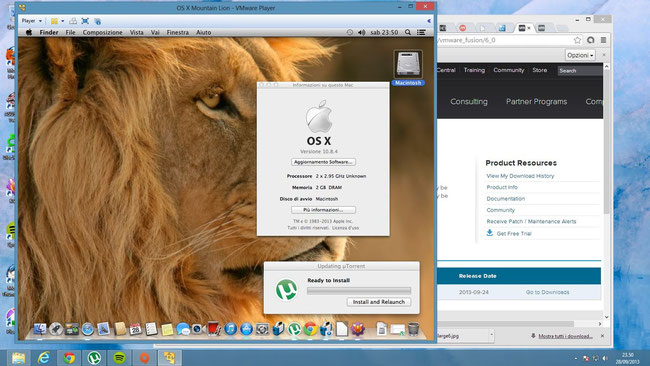Image resolution: width=650 pixels, height=366 pixels.
Task: Open Consulting navigation item
Action: 469,102
